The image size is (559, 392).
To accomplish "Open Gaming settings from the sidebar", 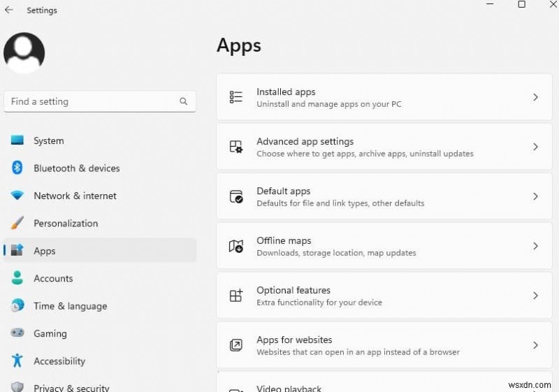I will [x=50, y=334].
